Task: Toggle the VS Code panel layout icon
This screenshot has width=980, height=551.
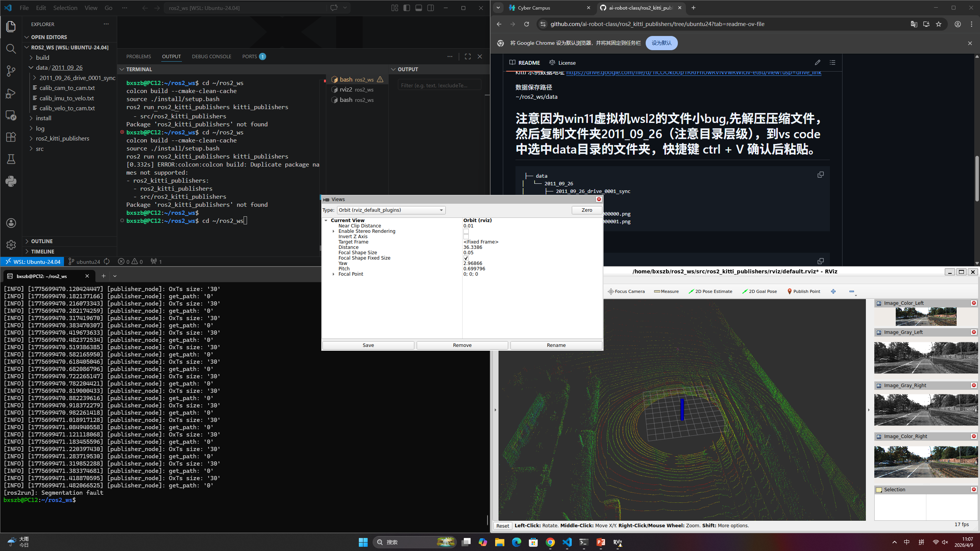Action: click(419, 8)
